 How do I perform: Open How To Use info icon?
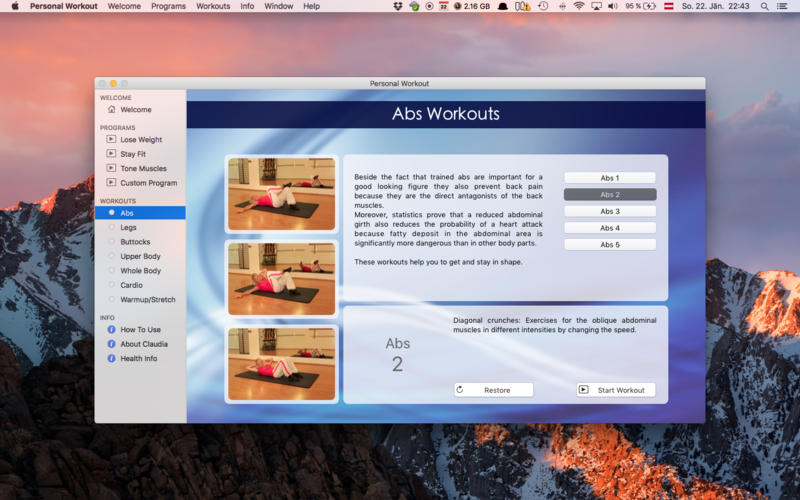pyautogui.click(x=111, y=330)
